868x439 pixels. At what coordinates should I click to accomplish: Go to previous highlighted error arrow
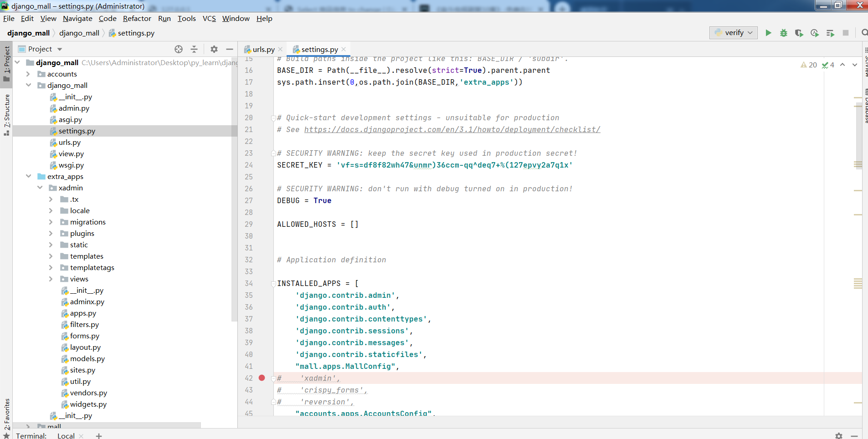842,65
